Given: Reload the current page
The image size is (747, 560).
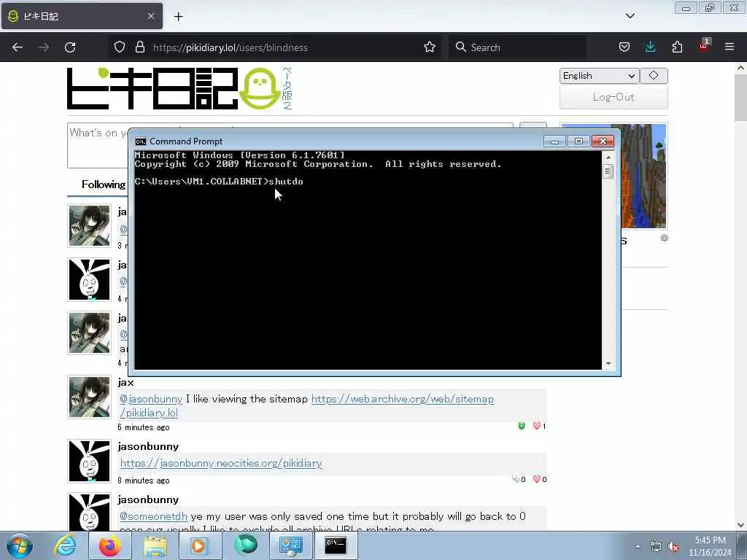Looking at the screenshot, I should pyautogui.click(x=70, y=47).
